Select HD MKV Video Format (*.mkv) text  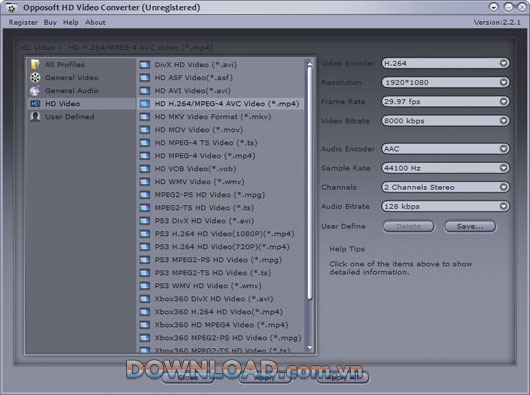tap(213, 117)
